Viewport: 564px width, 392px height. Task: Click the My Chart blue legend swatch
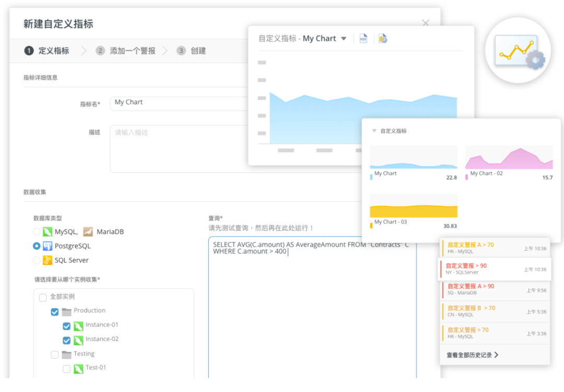pyautogui.click(x=371, y=176)
